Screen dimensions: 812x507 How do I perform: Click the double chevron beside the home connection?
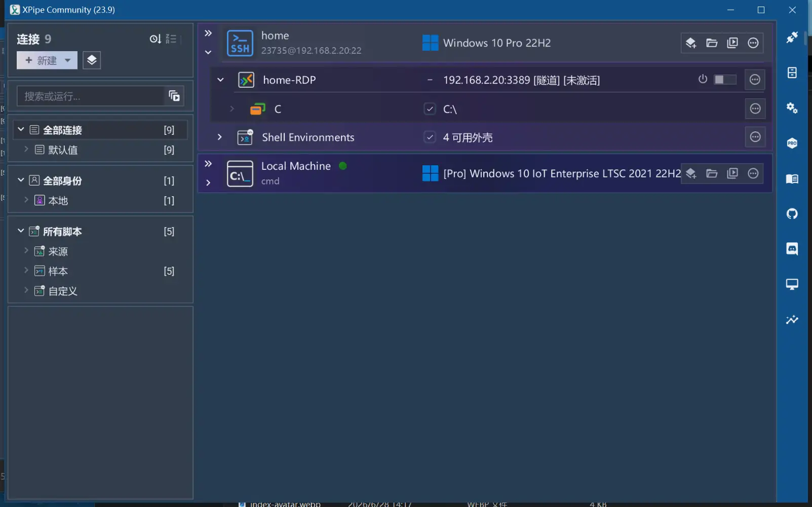pos(208,33)
